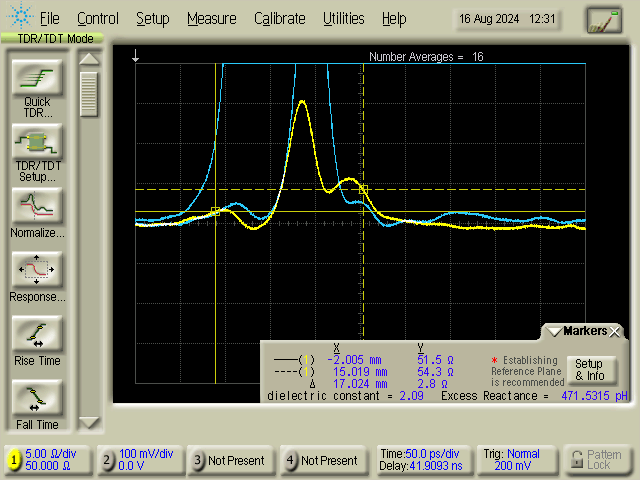Viewport: 640px width, 480px height.
Task: Collapse the Markers panel triangle
Action: pos(555,331)
